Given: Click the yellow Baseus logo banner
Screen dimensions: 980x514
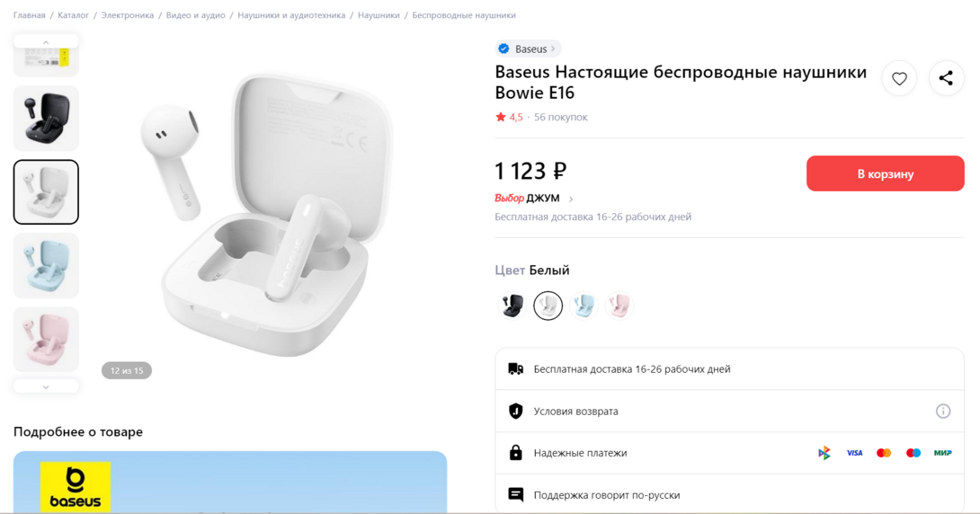Looking at the screenshot, I should point(76,486).
